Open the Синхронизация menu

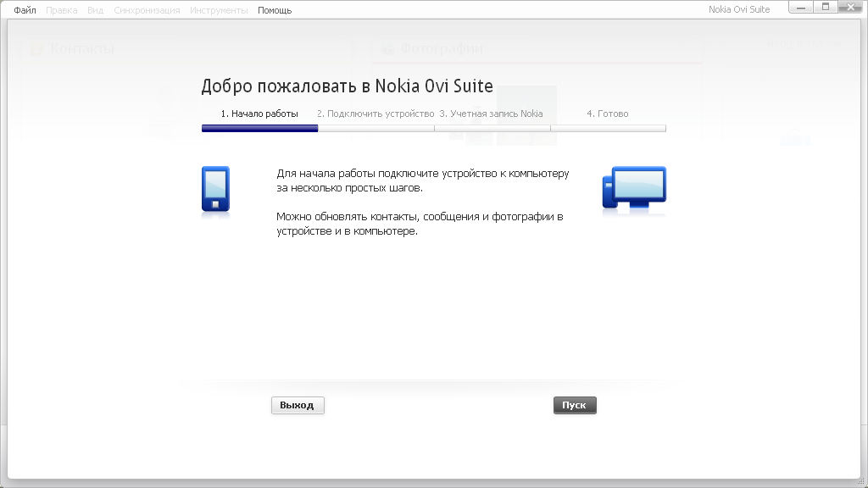coord(147,10)
